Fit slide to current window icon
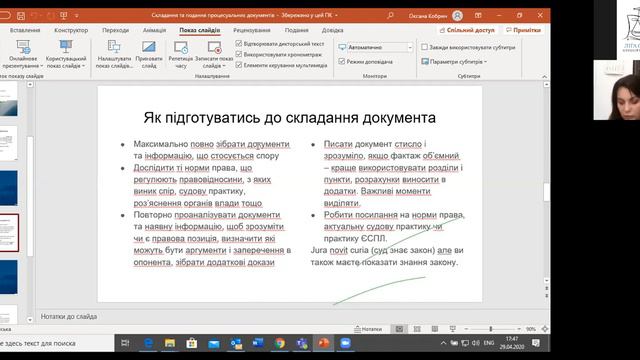The height and width of the screenshot is (360, 640). tap(545, 329)
